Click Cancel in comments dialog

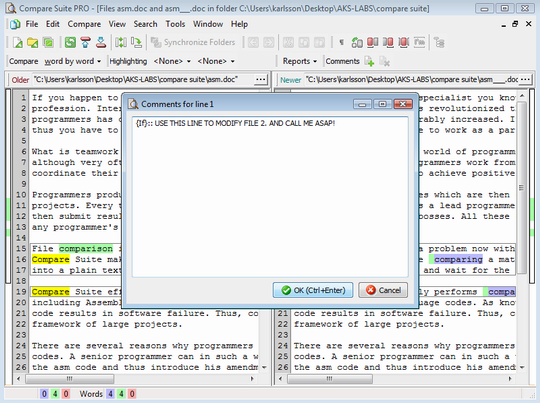pos(383,290)
